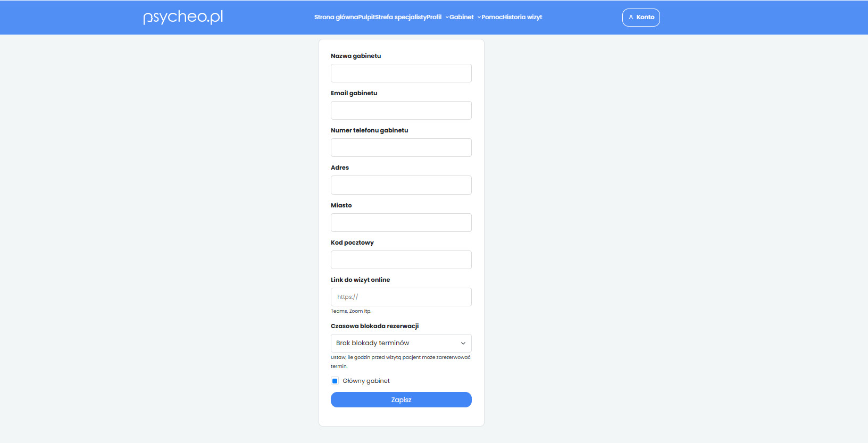Focus the Email gabinetu field
Viewport: 868px width, 443px height.
(401, 111)
